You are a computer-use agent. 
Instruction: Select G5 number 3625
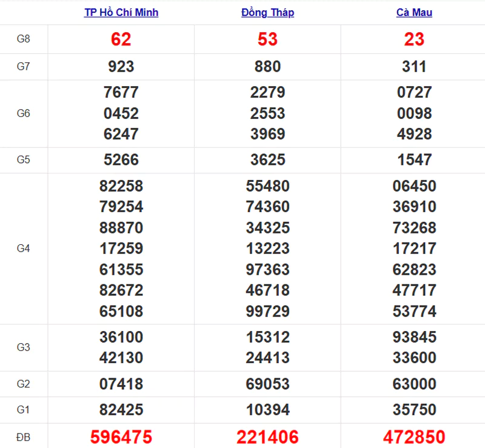[267, 159]
